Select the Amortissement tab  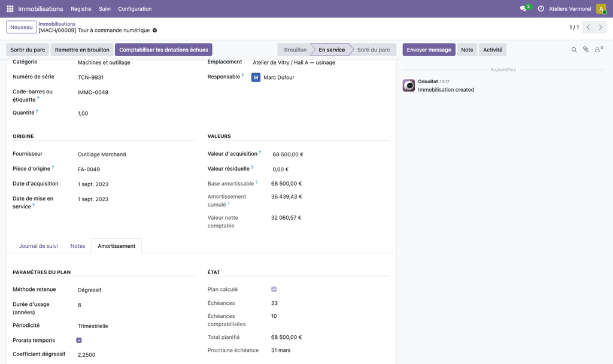117,246
